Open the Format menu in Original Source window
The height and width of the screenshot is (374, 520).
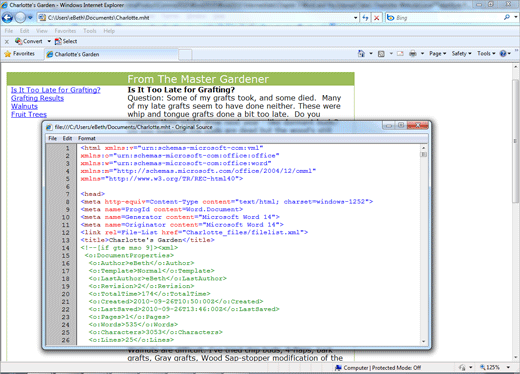pos(87,138)
